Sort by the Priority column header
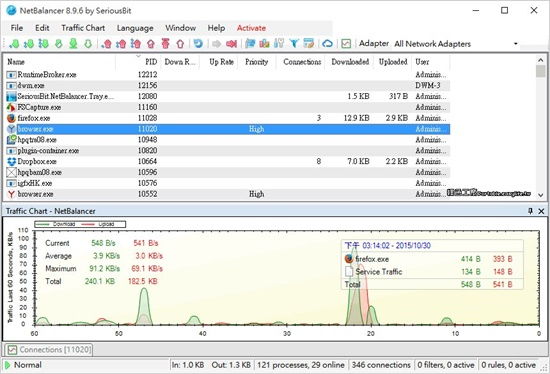The width and height of the screenshot is (550, 374). pyautogui.click(x=256, y=62)
